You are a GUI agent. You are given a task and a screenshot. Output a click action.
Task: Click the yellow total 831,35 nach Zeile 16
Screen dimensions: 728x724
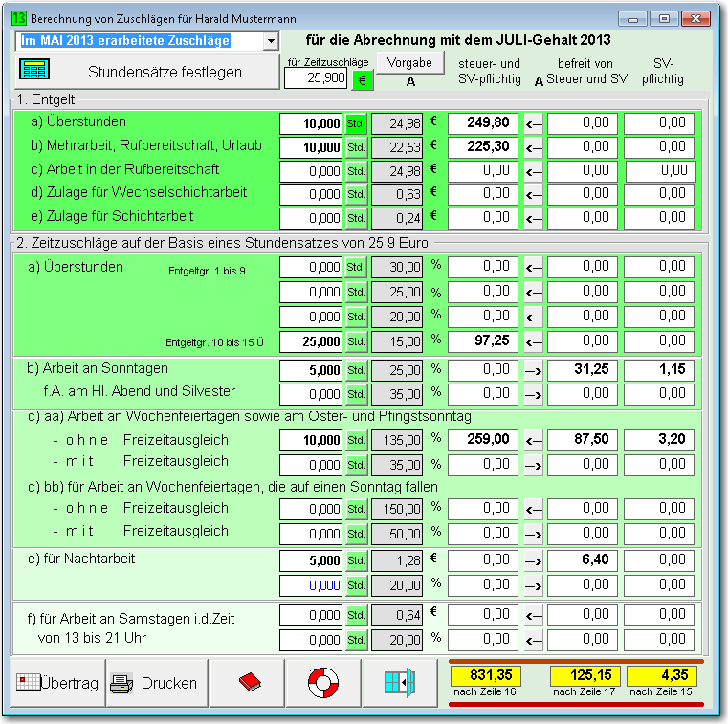[x=485, y=675]
